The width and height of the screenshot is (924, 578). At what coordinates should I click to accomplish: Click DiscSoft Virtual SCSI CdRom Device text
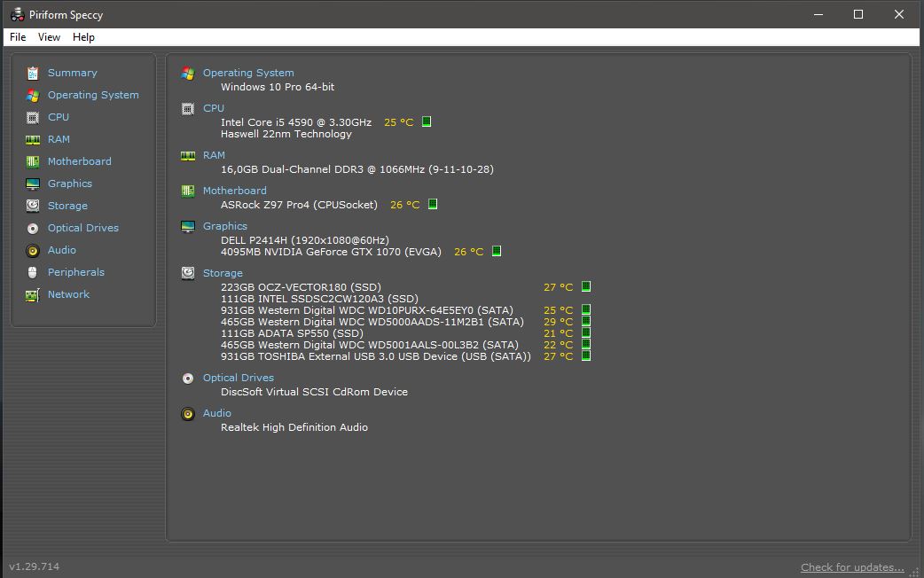[x=314, y=392]
